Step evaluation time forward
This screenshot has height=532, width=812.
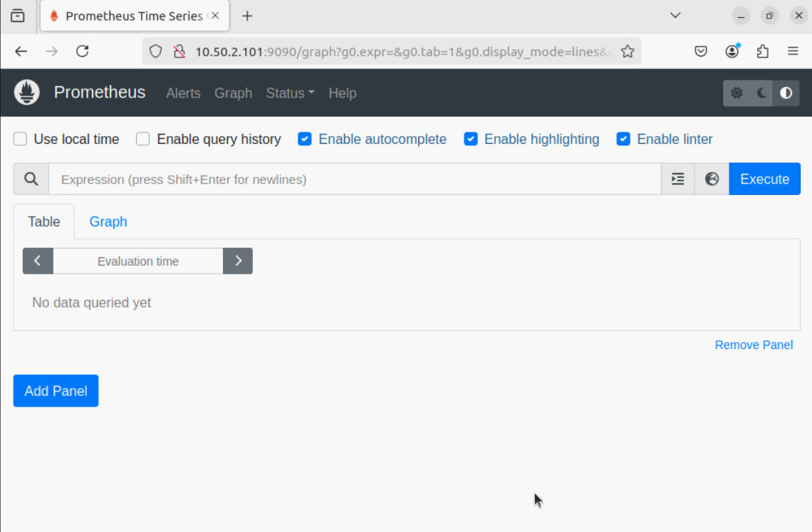coord(238,261)
